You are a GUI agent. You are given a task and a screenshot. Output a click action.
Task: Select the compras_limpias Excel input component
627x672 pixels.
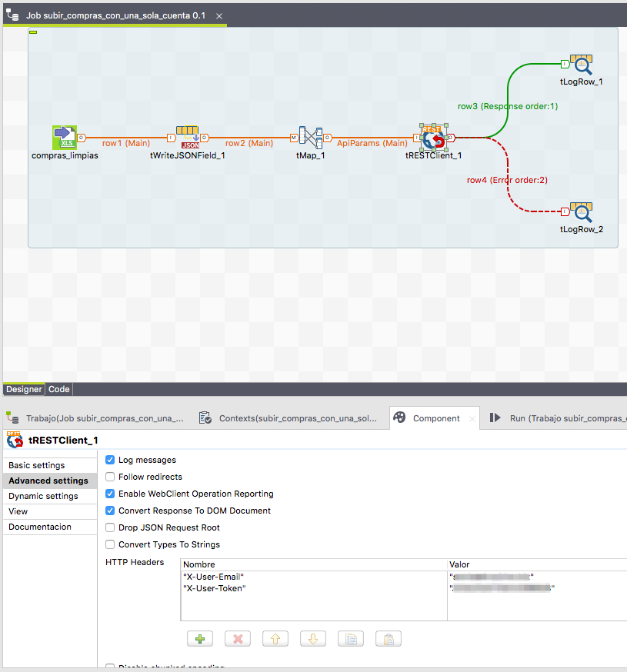(65, 138)
